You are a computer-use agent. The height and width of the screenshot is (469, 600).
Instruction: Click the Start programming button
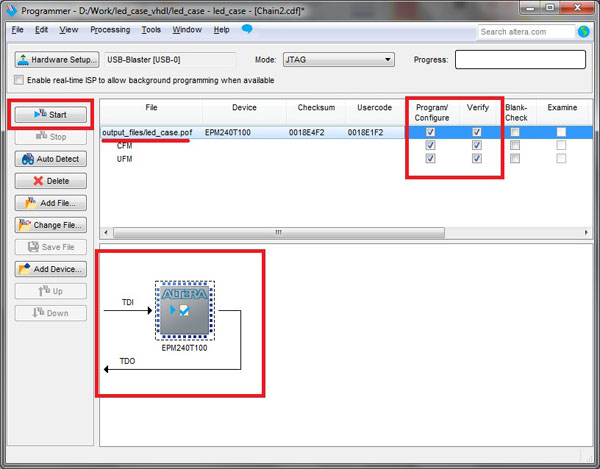pyautogui.click(x=51, y=114)
